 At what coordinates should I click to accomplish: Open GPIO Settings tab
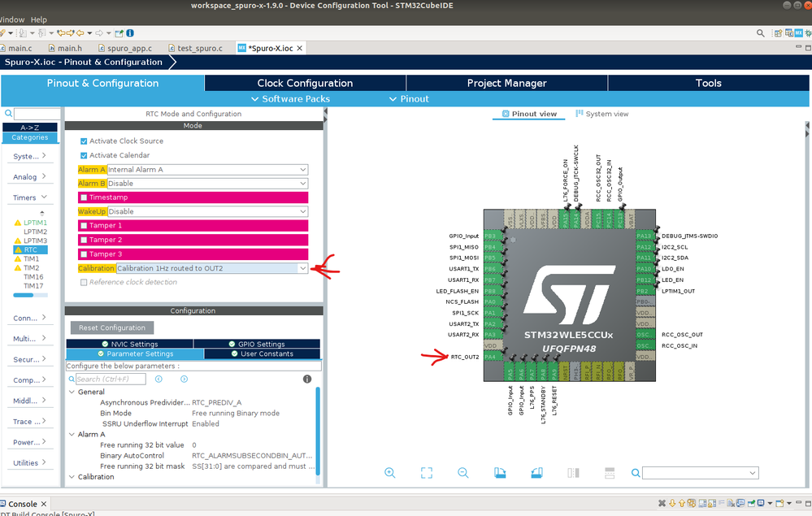[x=257, y=345]
